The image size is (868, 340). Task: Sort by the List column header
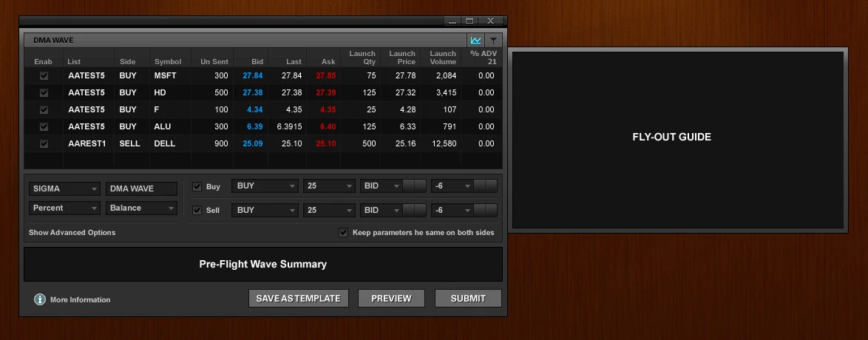pyautogui.click(x=74, y=61)
